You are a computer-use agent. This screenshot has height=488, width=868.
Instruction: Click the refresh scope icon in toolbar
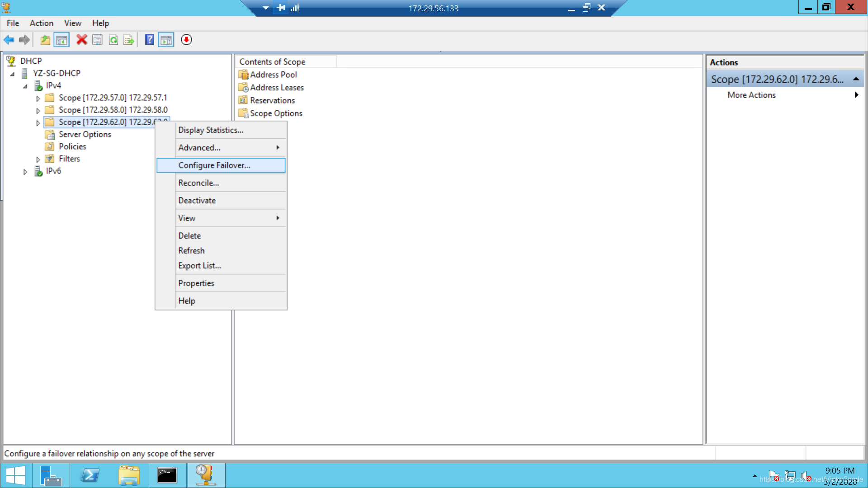pos(113,40)
